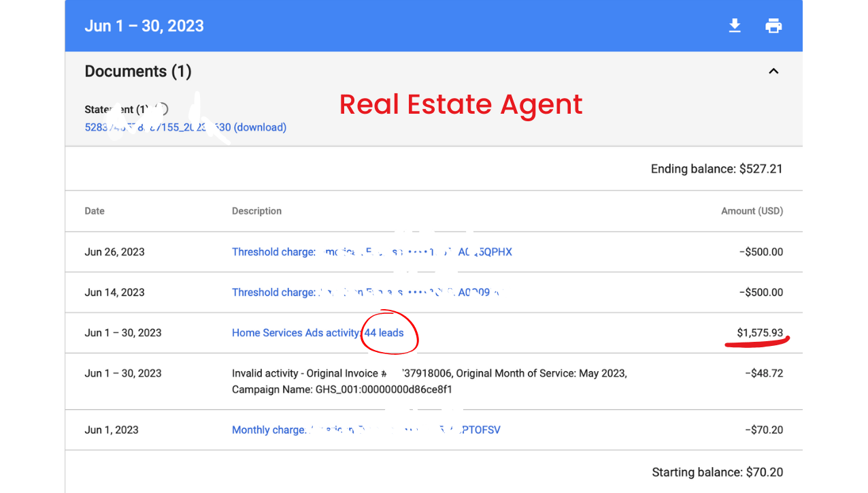Click the download icon in the blue header
Viewport: 868px width, 493px height.
tap(735, 26)
